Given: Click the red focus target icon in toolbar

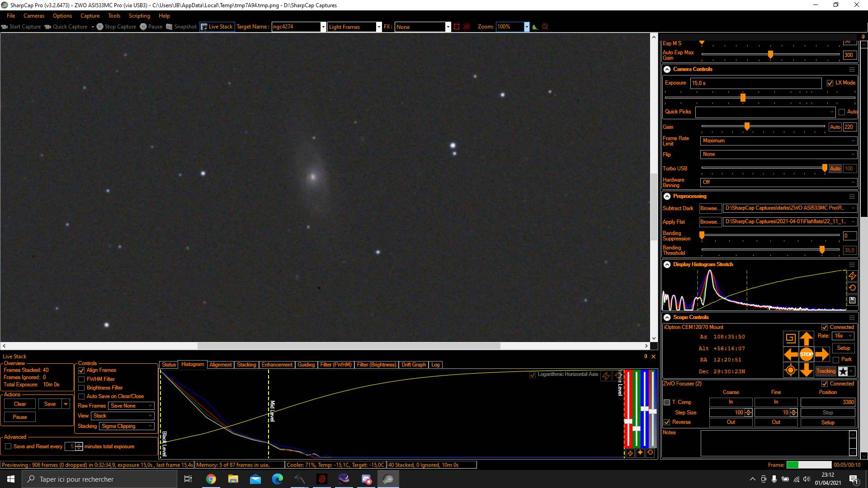Looking at the screenshot, I should pos(545,27).
